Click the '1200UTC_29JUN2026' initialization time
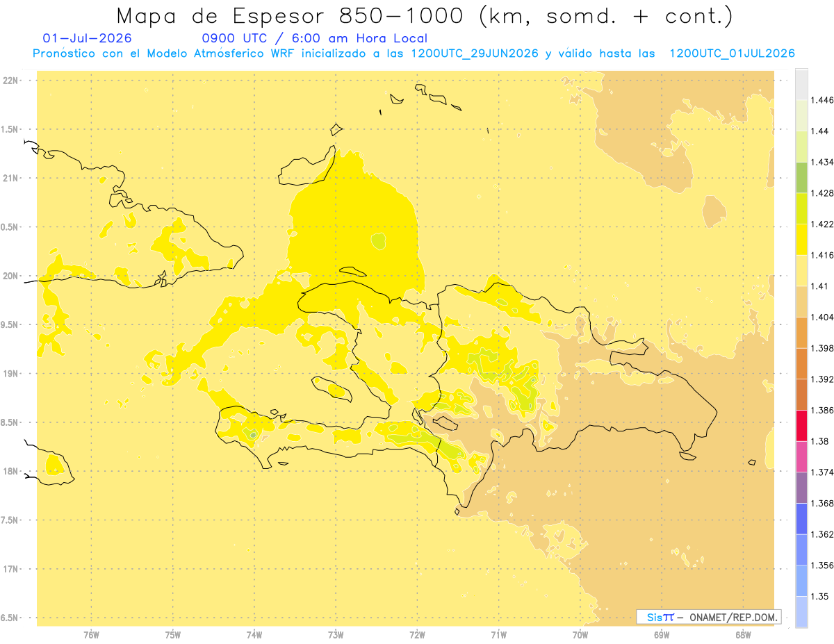The image size is (834, 644). (475, 53)
